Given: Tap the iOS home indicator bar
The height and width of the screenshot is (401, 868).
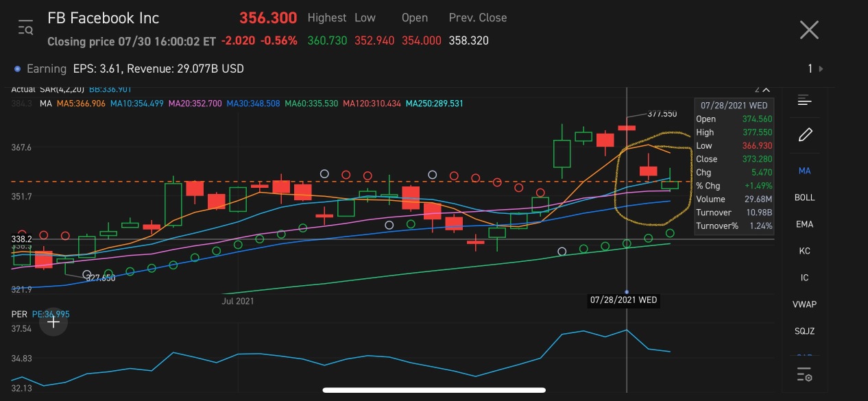Looking at the screenshot, I should 434,391.
